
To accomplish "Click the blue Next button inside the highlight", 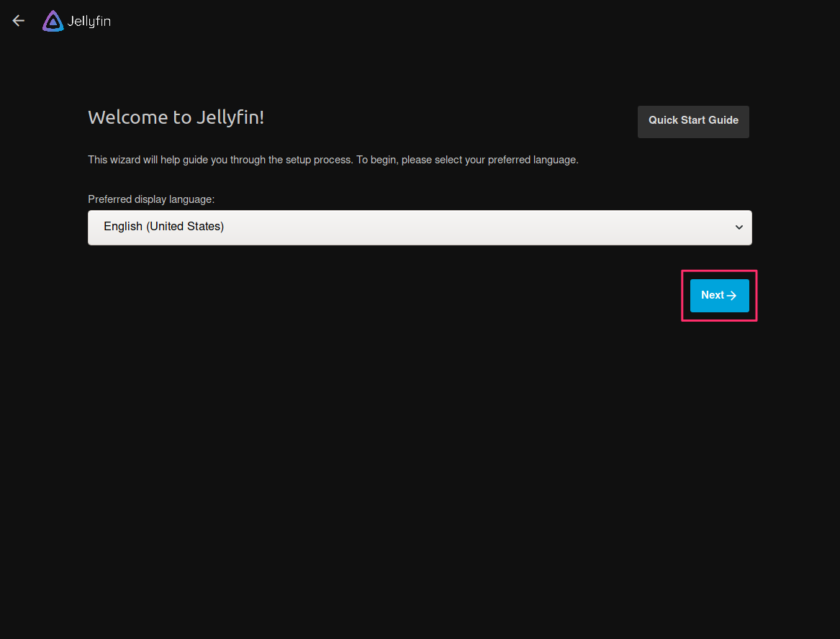I will pyautogui.click(x=719, y=295).
